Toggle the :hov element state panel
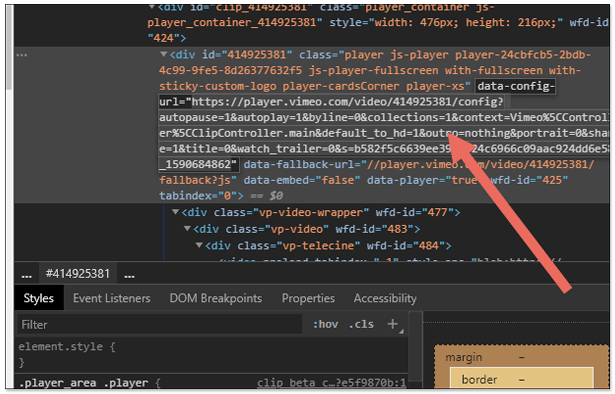 (326, 324)
